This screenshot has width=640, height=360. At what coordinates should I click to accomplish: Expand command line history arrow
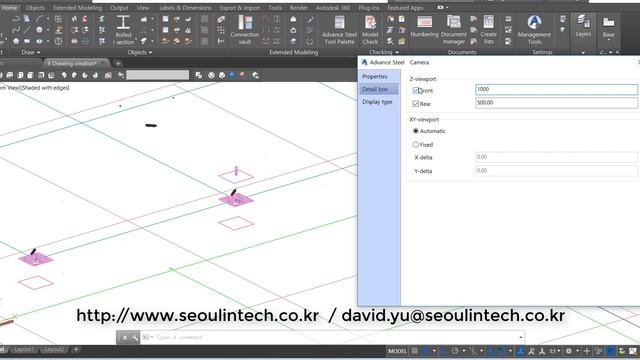coord(520,338)
